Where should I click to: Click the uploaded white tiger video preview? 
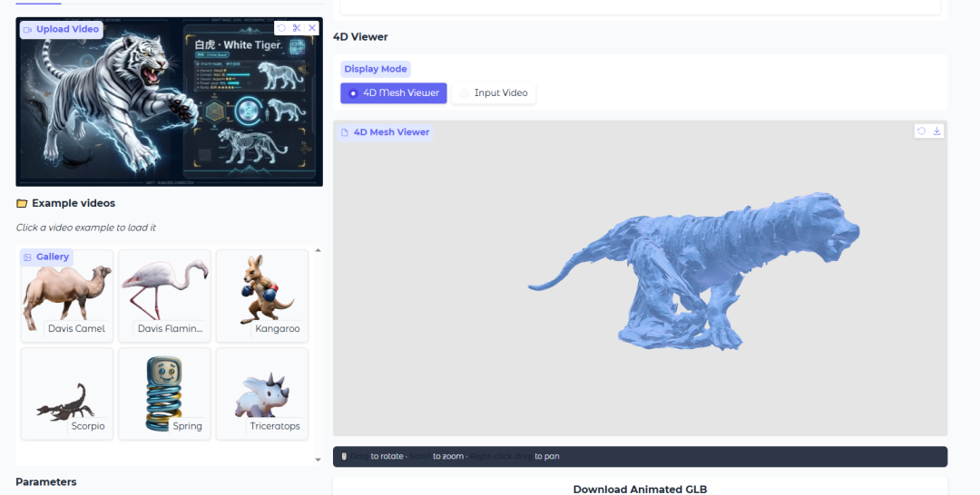click(170, 102)
